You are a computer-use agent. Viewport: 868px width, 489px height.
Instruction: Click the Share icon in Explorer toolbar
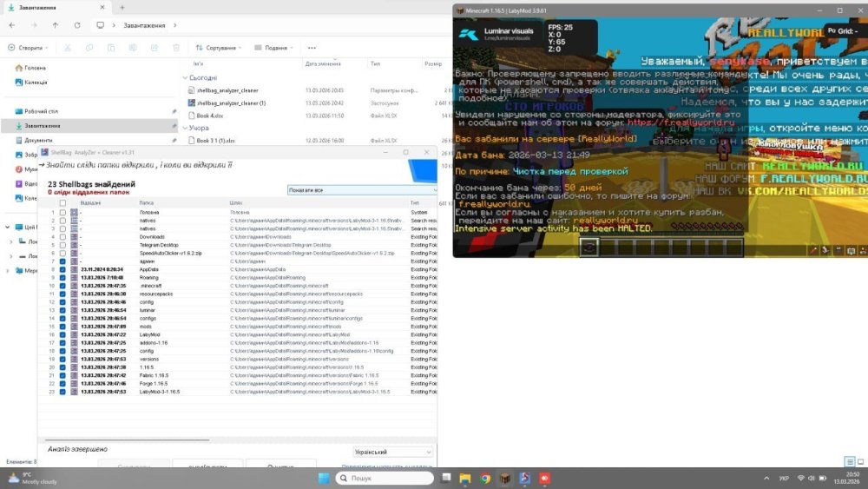tap(155, 48)
